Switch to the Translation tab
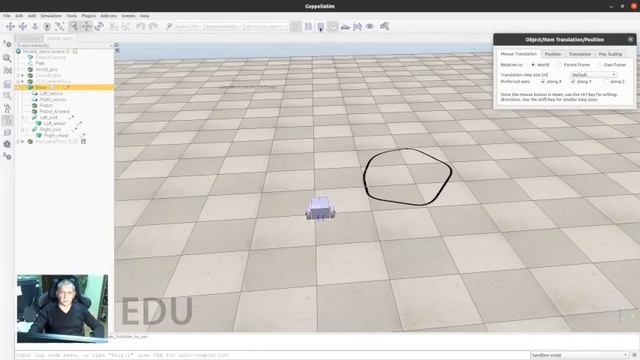Image resolution: width=640 pixels, height=360 pixels. 580,54
